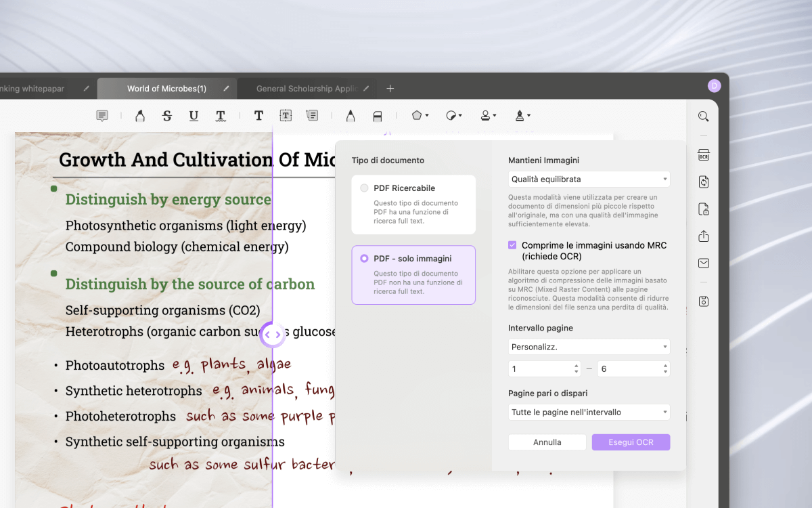
Task: Select the PDF Ricercabile radio option
Action: pyautogui.click(x=365, y=188)
